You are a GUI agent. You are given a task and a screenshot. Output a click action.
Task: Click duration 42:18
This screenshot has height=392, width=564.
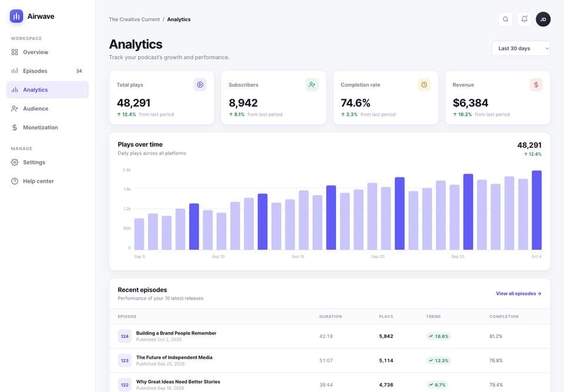tap(326, 336)
